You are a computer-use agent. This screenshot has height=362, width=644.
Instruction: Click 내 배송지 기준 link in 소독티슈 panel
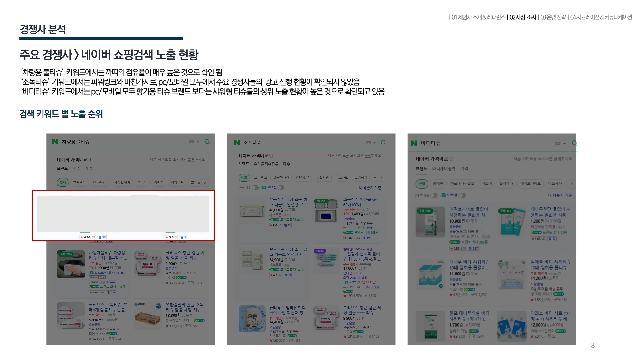pos(370,188)
